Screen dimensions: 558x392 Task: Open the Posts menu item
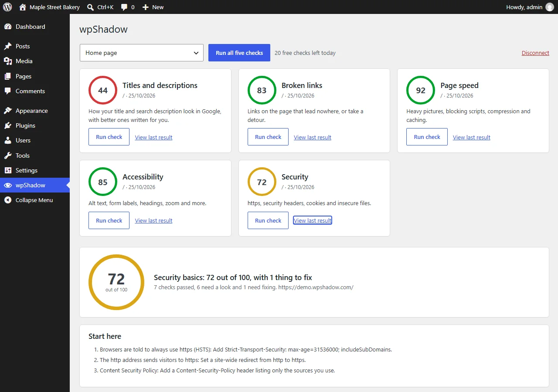pyautogui.click(x=35, y=46)
